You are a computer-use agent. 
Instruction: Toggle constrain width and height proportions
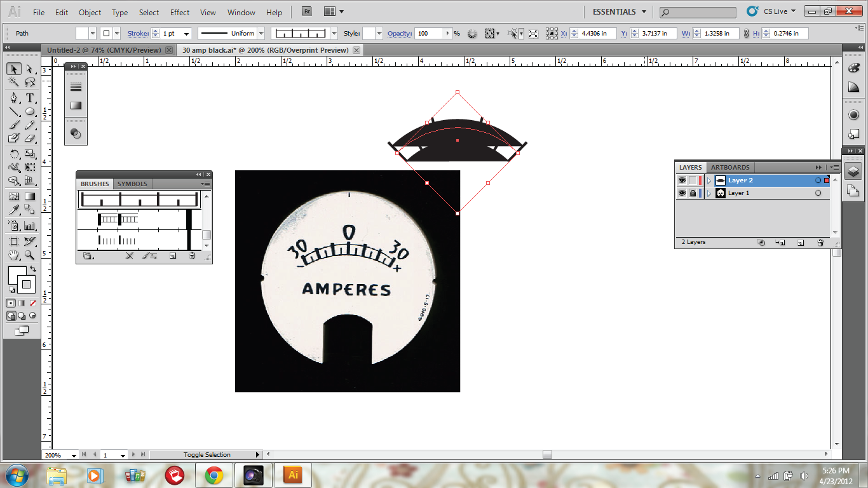click(746, 34)
